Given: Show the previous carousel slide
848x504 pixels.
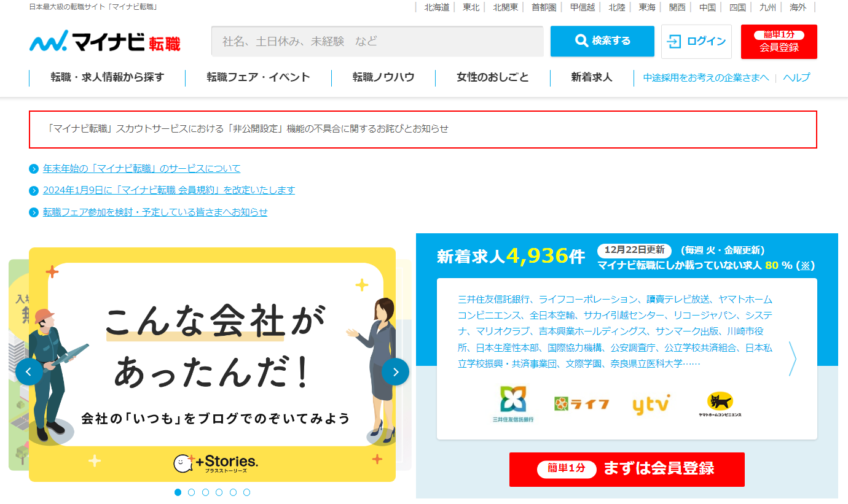Looking at the screenshot, I should [x=29, y=371].
